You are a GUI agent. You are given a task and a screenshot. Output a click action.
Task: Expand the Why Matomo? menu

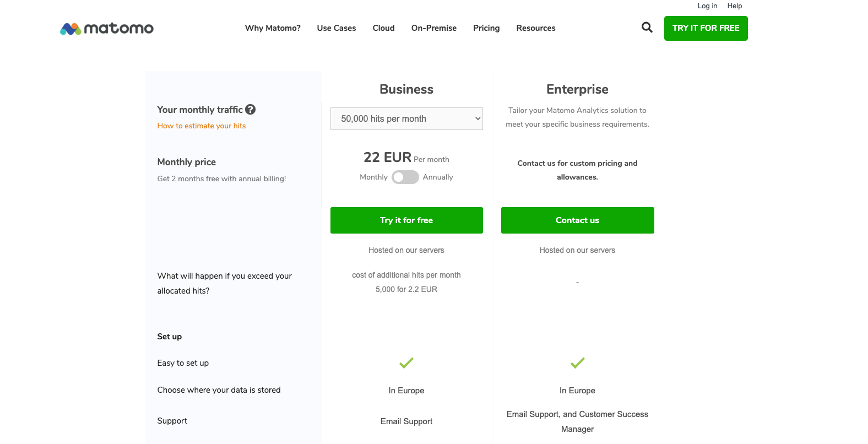(273, 28)
